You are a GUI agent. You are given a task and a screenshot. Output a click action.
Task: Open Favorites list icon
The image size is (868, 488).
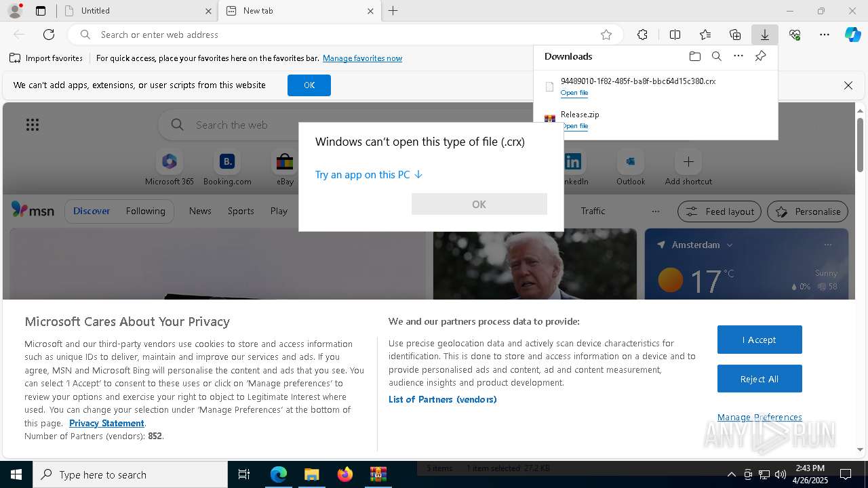pyautogui.click(x=705, y=35)
